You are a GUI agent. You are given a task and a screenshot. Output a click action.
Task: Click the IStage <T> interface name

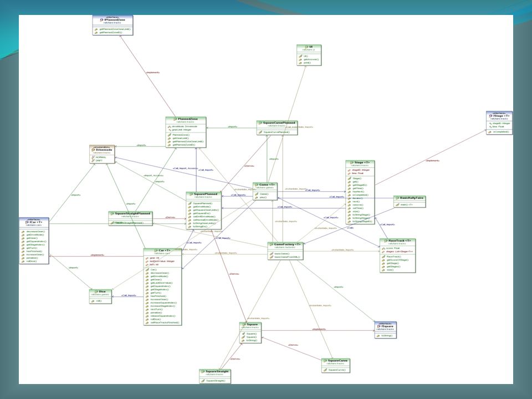tap(502, 116)
